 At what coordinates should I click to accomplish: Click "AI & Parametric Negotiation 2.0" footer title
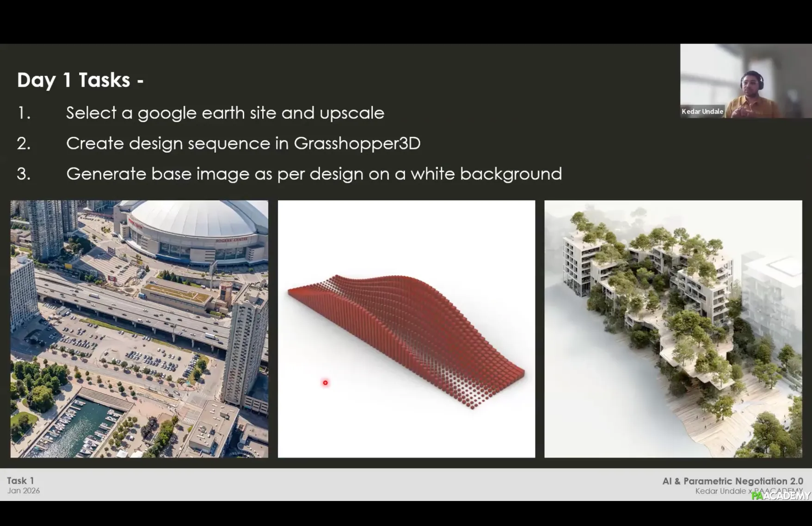click(732, 481)
